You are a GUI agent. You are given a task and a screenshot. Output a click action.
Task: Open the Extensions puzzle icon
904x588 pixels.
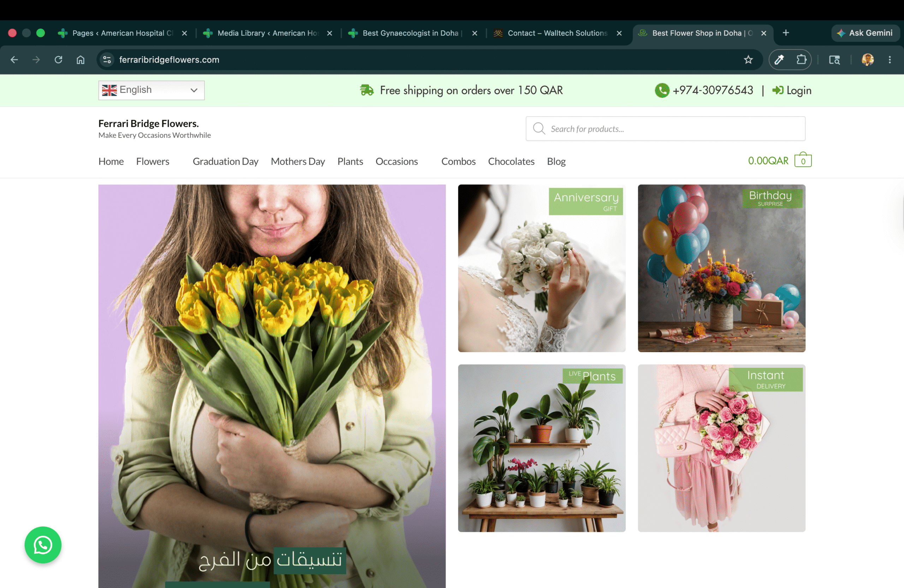(801, 60)
